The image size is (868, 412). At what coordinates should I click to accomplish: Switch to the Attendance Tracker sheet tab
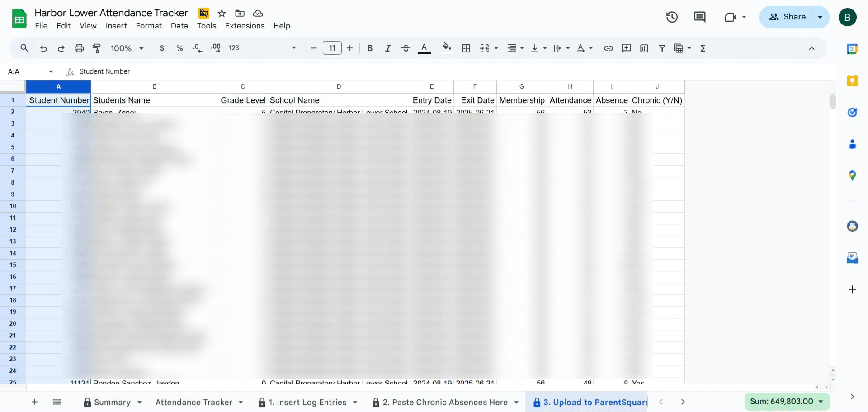click(x=193, y=402)
